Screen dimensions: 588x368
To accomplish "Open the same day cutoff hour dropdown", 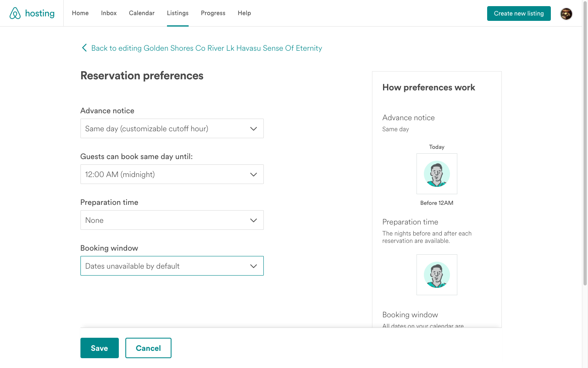I will point(171,175).
